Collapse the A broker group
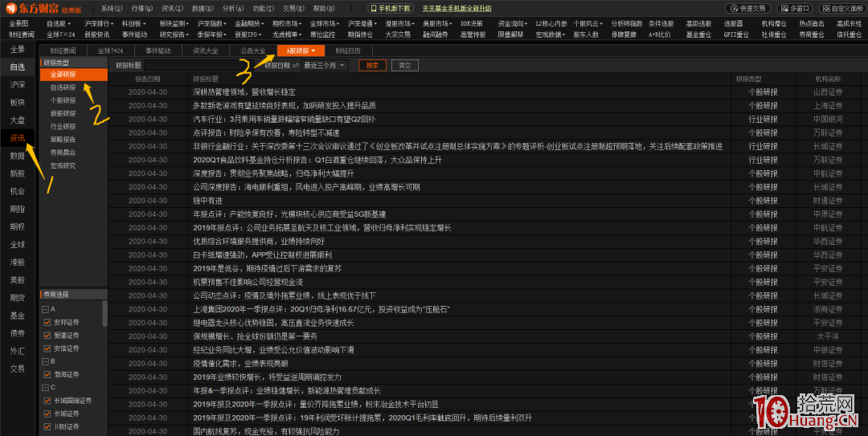This screenshot has width=868, height=436. point(45,309)
